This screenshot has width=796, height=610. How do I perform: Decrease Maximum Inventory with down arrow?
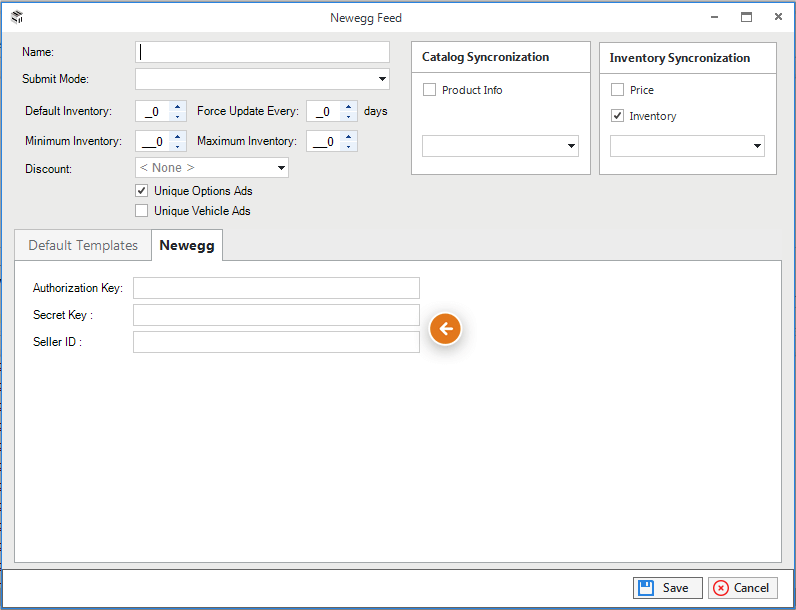point(349,147)
